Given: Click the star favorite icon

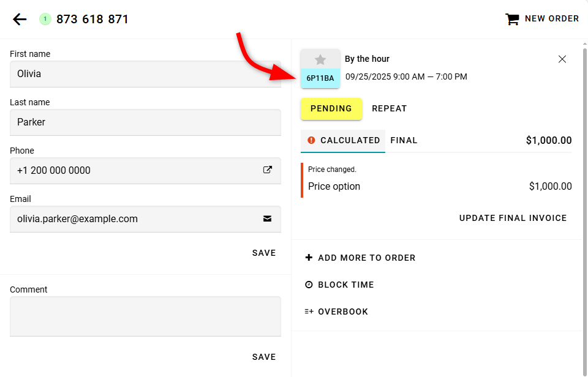Looking at the screenshot, I should 320,59.
